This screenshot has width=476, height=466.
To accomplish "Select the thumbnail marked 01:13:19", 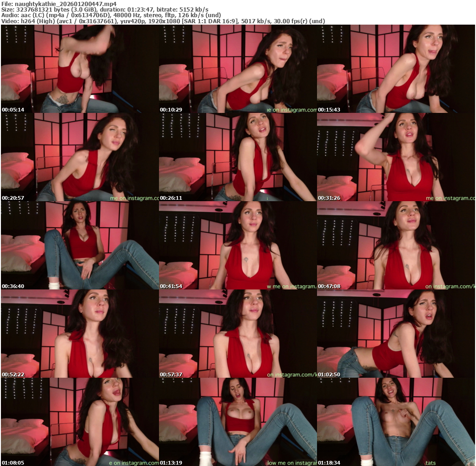I will pyautogui.click(x=238, y=422).
